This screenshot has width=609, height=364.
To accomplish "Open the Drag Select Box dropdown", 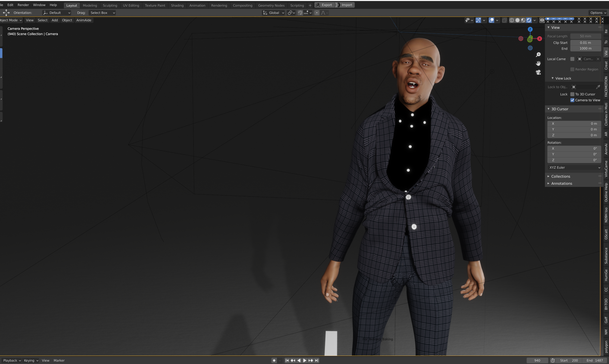I will pyautogui.click(x=102, y=13).
